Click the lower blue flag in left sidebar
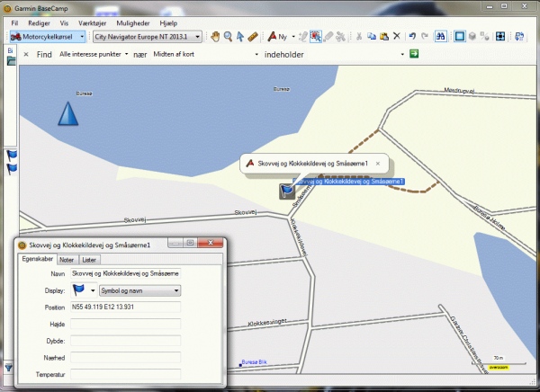Viewport: 540px width, 392px height. click(x=12, y=169)
